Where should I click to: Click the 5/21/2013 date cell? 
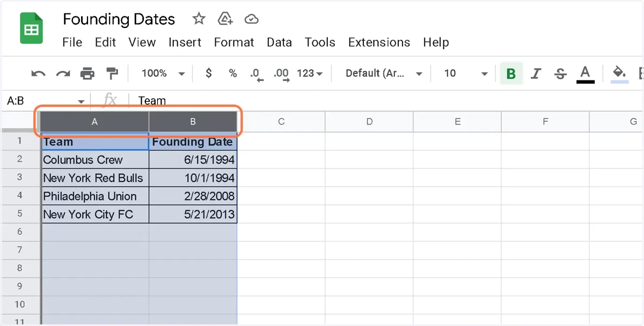tap(193, 214)
